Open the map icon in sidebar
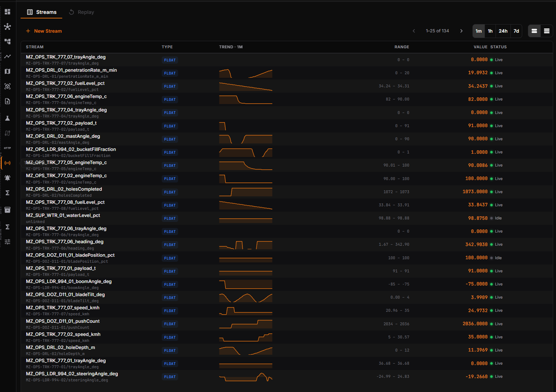556x392 pixels. 7,71
